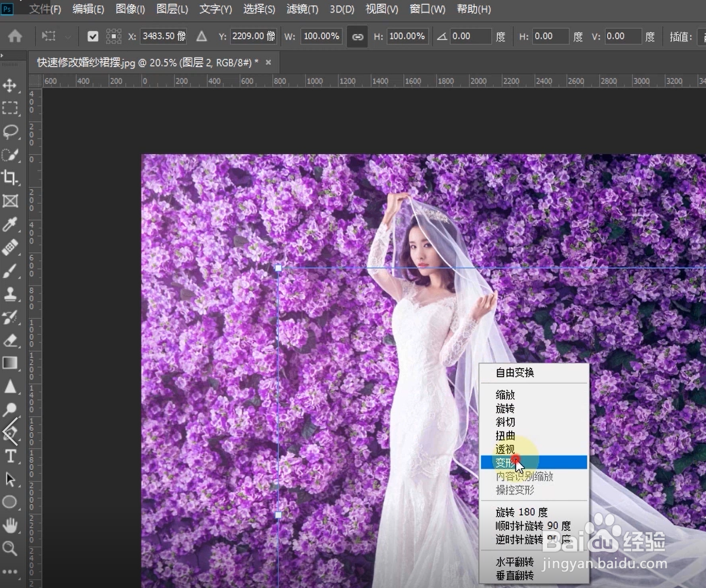Image resolution: width=706 pixels, height=588 pixels.
Task: Click the Home button in options bar
Action: click(15, 37)
